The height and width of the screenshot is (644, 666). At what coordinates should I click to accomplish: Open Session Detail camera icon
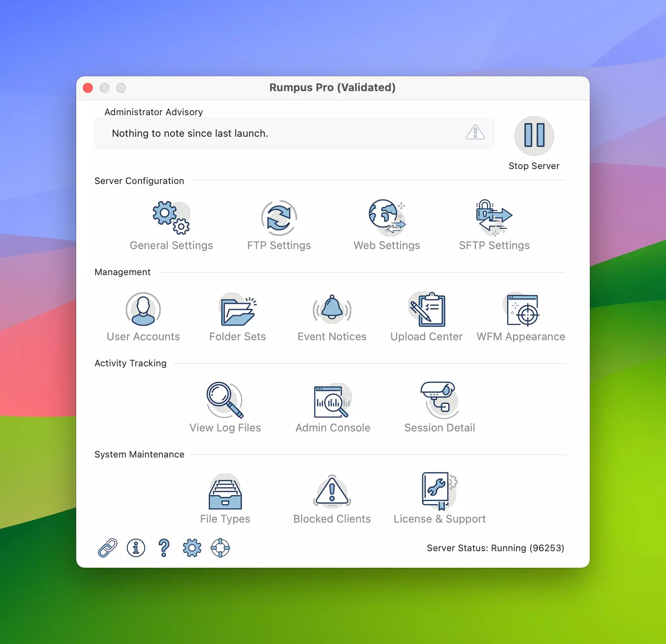439,400
